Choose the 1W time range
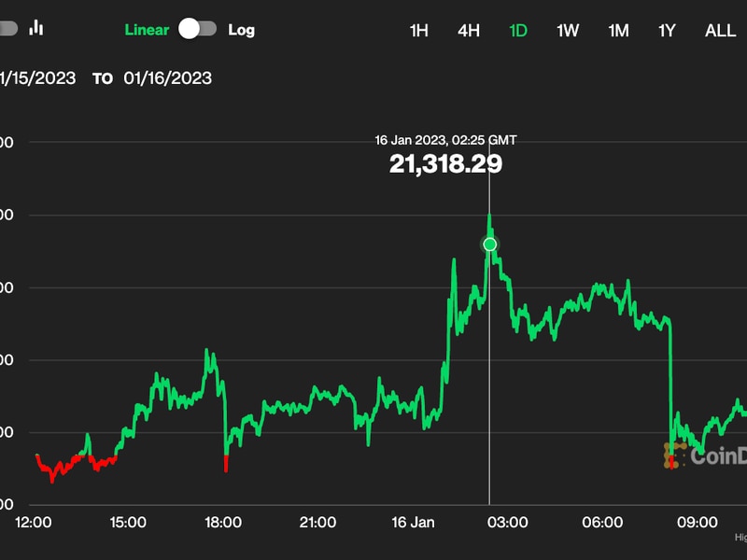747x560 pixels. click(x=568, y=30)
